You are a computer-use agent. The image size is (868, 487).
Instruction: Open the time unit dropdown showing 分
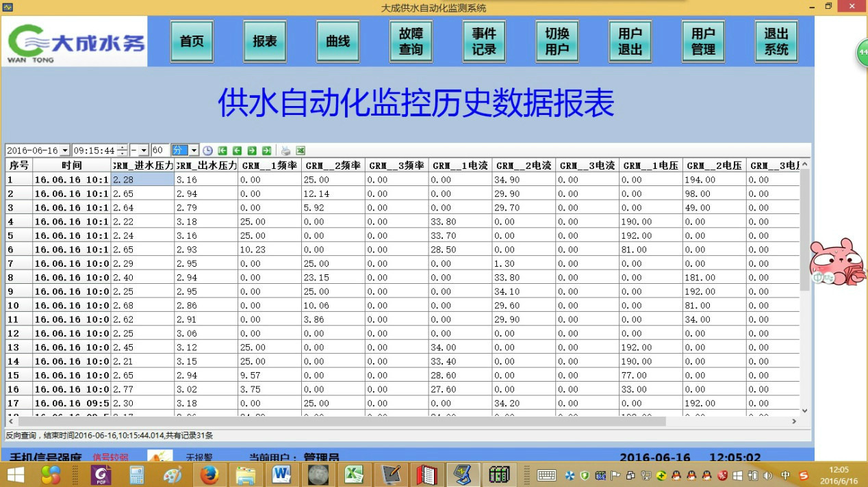point(194,150)
